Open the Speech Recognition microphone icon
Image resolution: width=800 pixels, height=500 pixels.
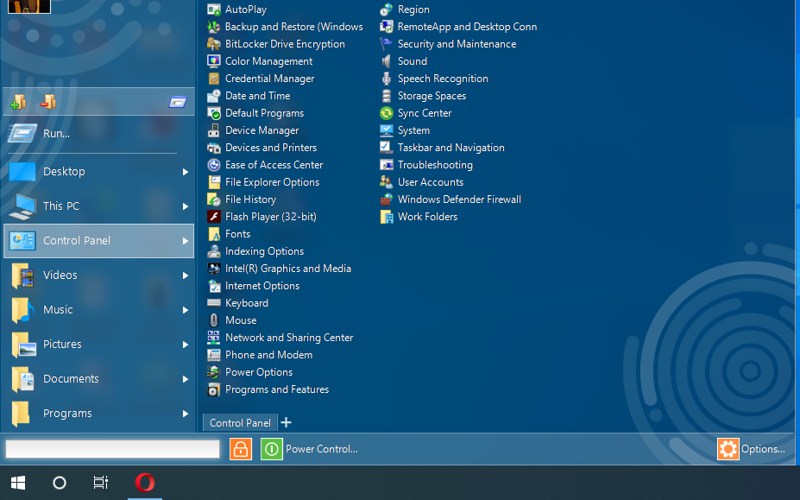[386, 79]
